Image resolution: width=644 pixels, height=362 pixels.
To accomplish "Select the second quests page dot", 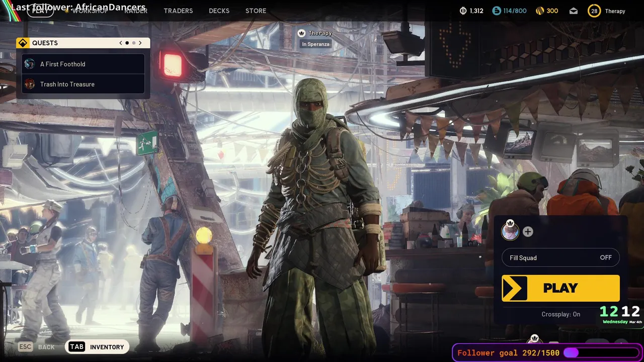I will [x=133, y=43].
